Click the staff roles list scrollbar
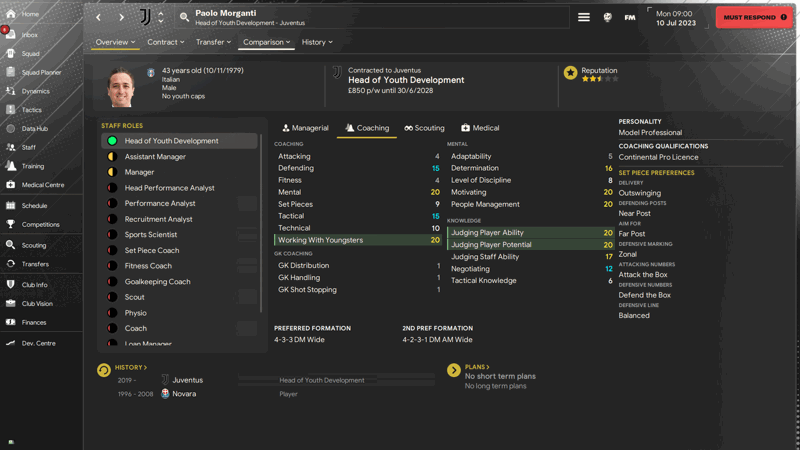This screenshot has width=800, height=450. [x=261, y=223]
